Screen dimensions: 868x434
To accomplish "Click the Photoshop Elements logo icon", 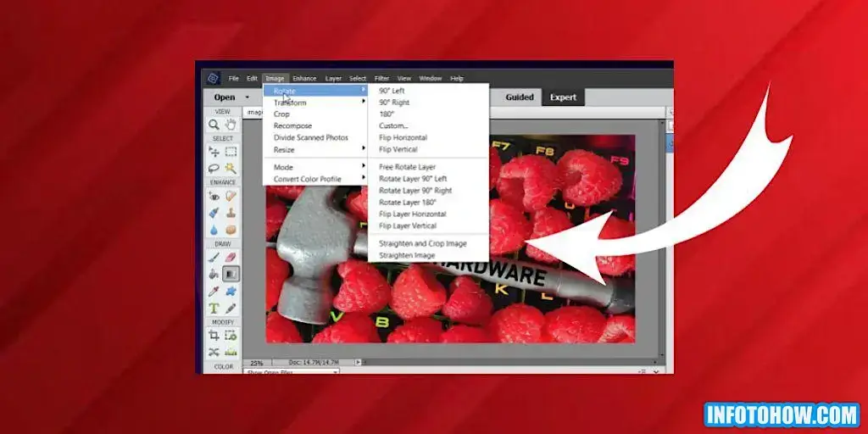I will pyautogui.click(x=213, y=79).
